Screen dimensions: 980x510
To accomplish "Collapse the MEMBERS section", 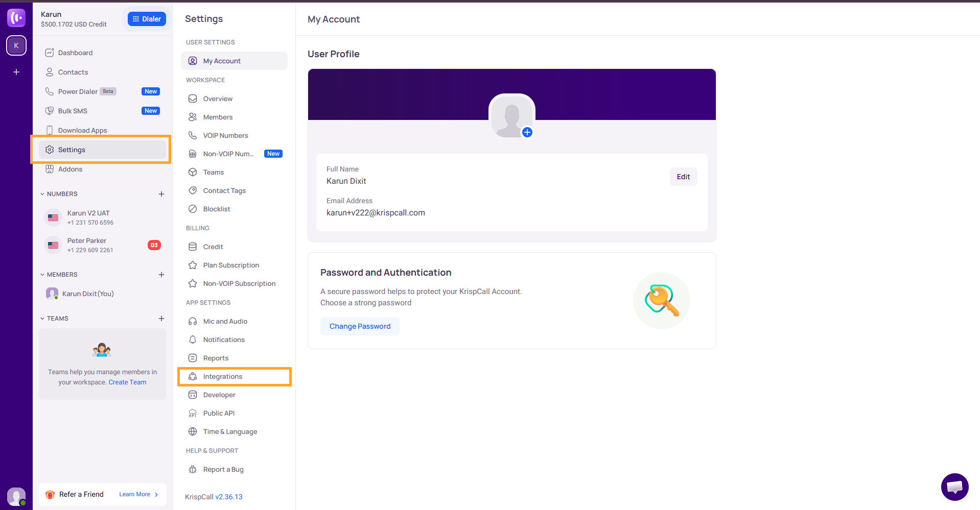I will (42, 275).
